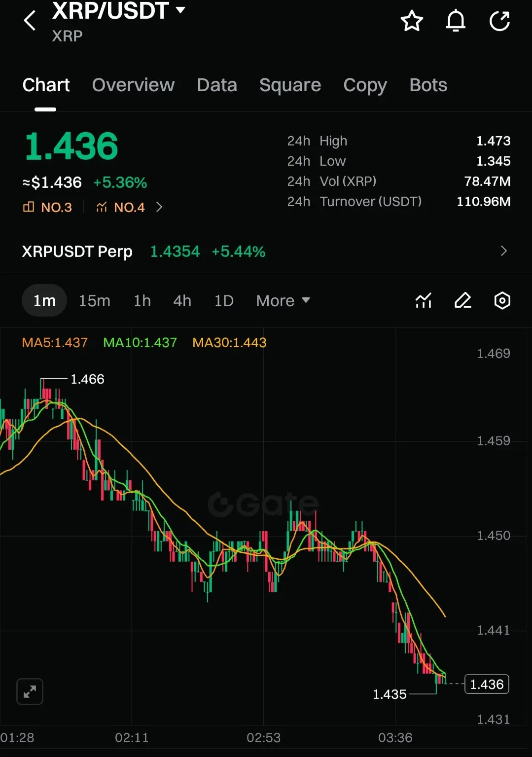Viewport: 532px width, 757px height.
Task: Tap the 03:36 time axis label
Action: [395, 738]
